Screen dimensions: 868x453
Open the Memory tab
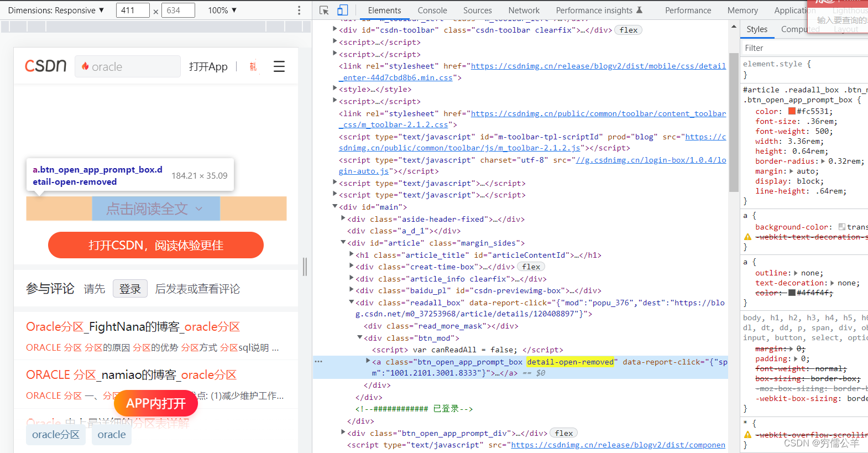click(742, 10)
